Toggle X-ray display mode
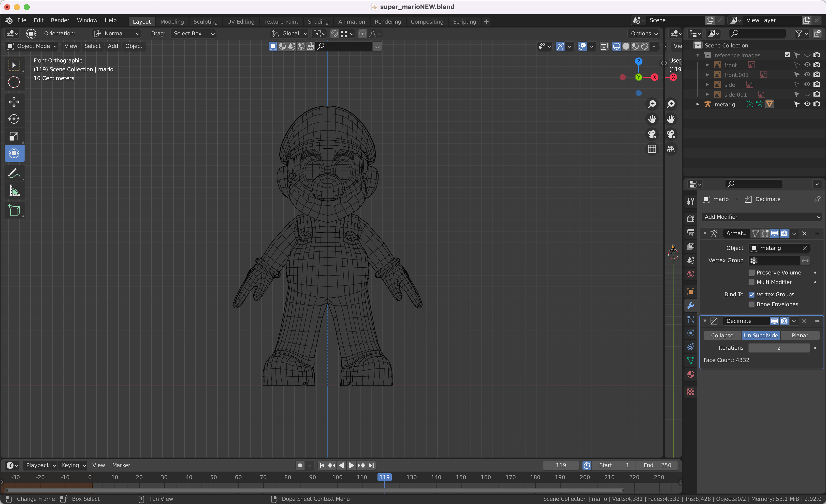Viewport: 826px width, 504px height. tap(604, 46)
